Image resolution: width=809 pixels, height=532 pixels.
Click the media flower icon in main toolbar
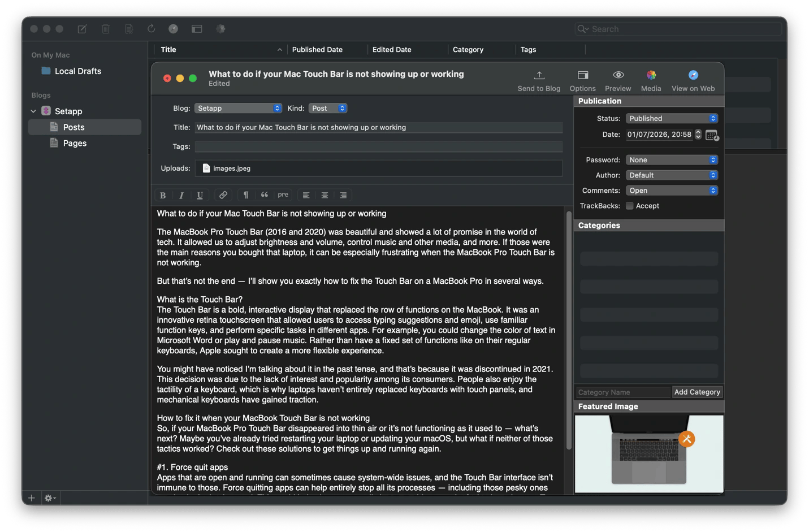pyautogui.click(x=220, y=29)
